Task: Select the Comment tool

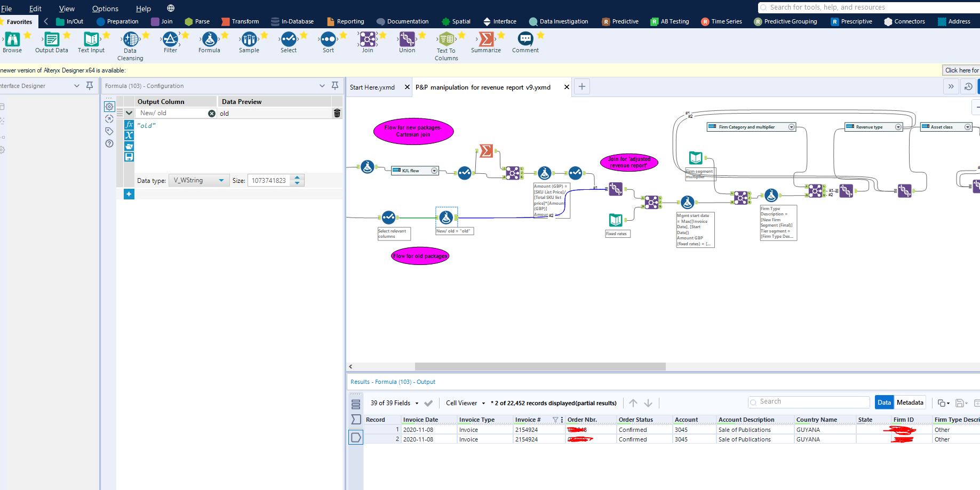Action: [525, 40]
